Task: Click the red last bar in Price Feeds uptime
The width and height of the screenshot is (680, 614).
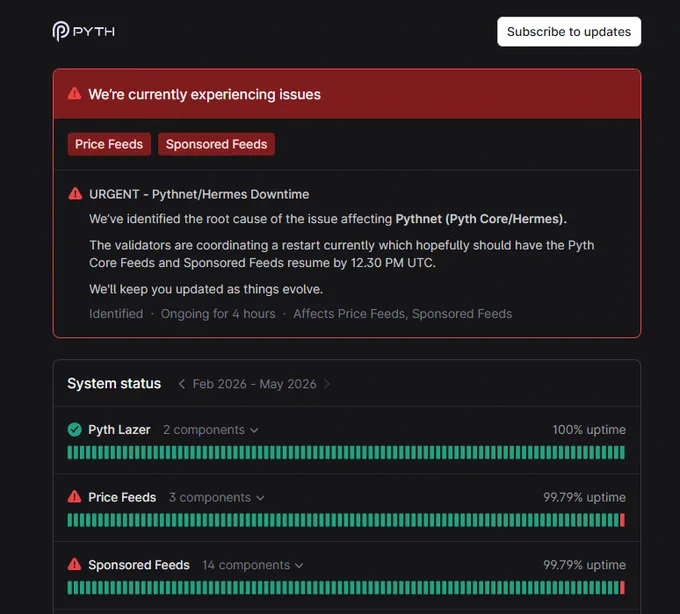Action: [x=622, y=520]
